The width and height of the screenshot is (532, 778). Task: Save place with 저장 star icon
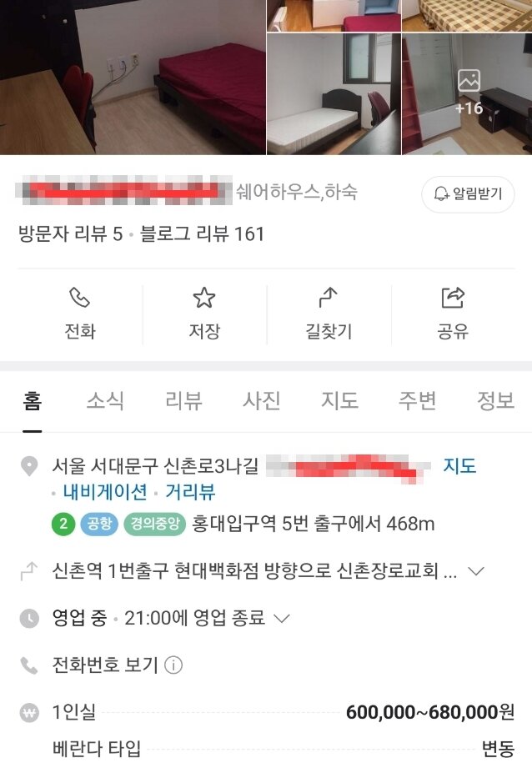[x=204, y=297]
